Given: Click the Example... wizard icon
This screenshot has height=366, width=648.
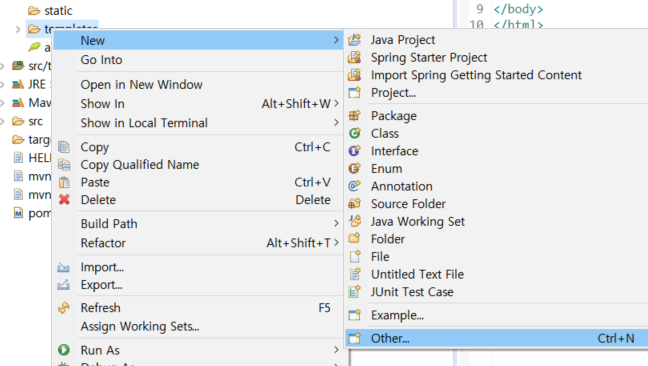Looking at the screenshot, I should 355,315.
